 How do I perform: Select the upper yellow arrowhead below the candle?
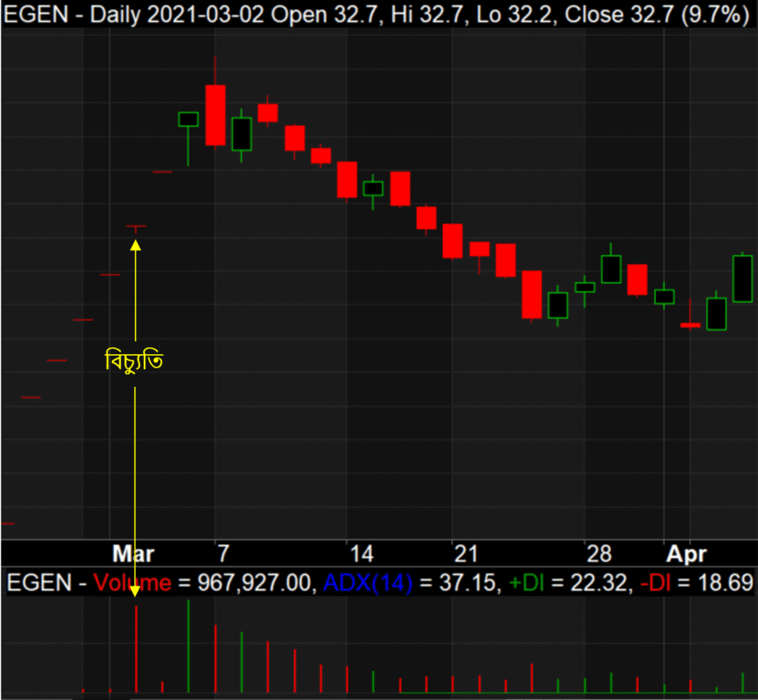coord(136,245)
